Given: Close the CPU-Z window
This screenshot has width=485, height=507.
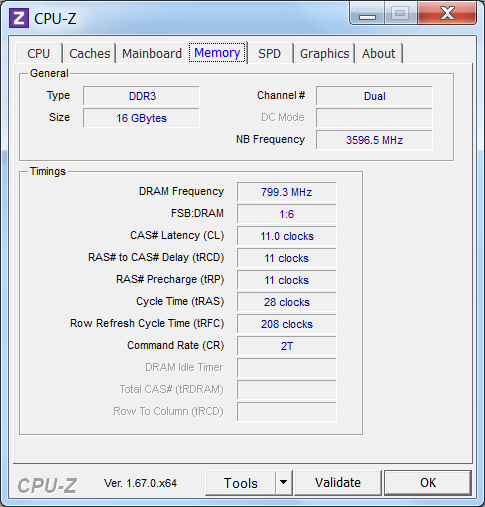Looking at the screenshot, I should tap(447, 14).
